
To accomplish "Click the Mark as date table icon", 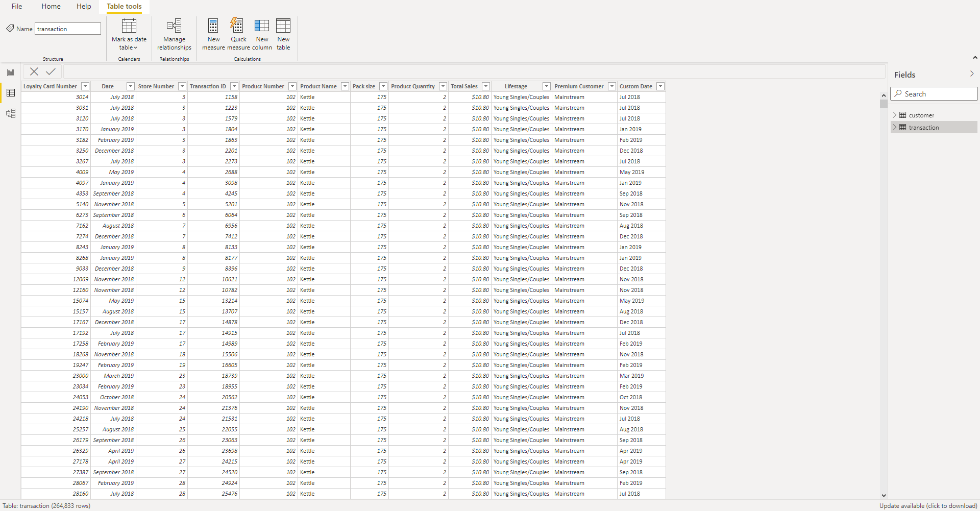I will (x=129, y=26).
